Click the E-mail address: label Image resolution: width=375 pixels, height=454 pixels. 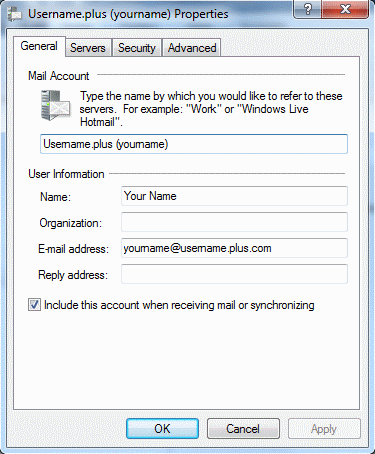(x=73, y=249)
